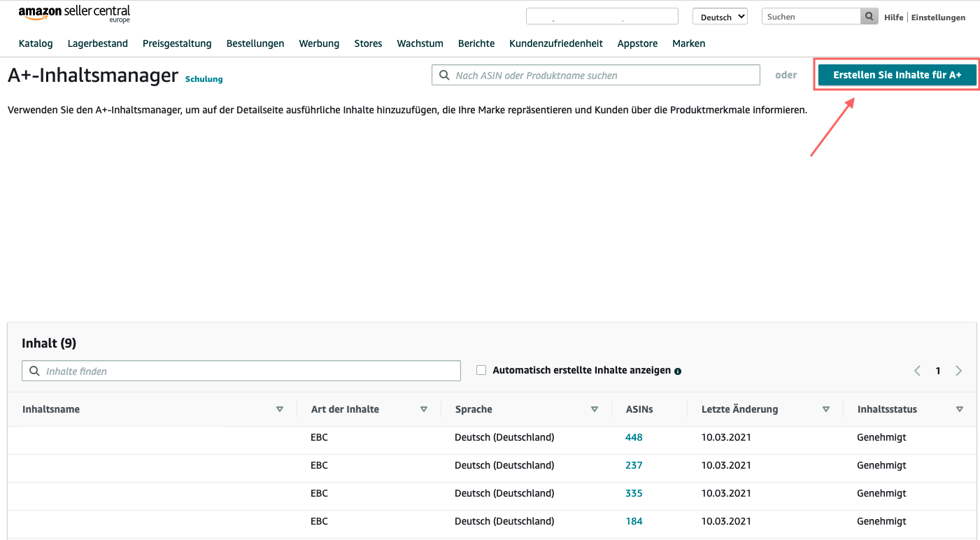Open the Werbung menu
Viewport: 980px width, 540px height.
(x=319, y=43)
